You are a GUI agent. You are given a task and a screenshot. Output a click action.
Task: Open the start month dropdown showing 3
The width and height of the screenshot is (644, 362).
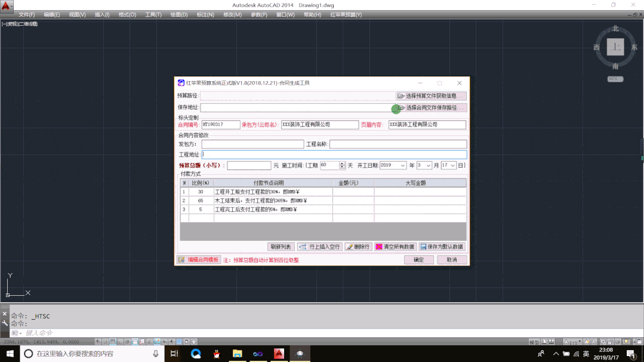[429, 165]
